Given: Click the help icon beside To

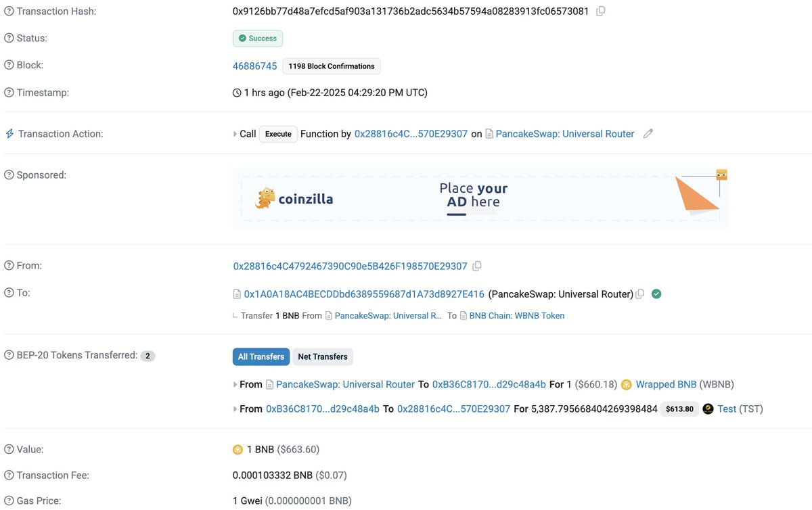Looking at the screenshot, I should 9,293.
